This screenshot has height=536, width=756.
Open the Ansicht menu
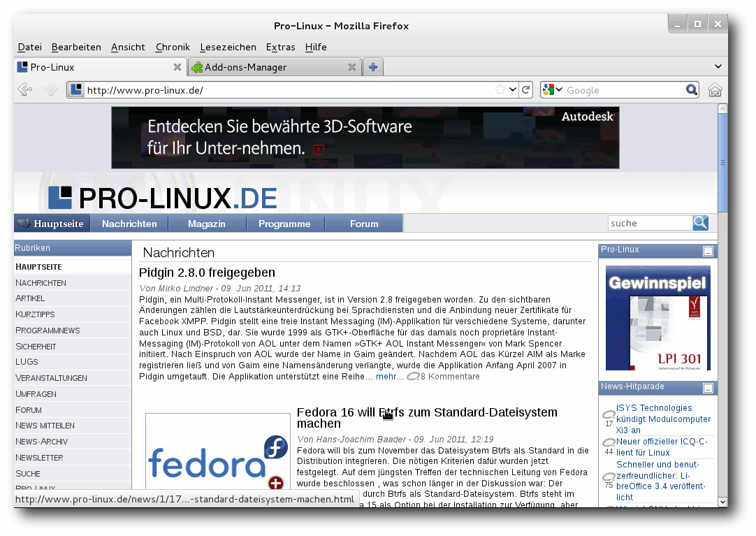click(128, 47)
